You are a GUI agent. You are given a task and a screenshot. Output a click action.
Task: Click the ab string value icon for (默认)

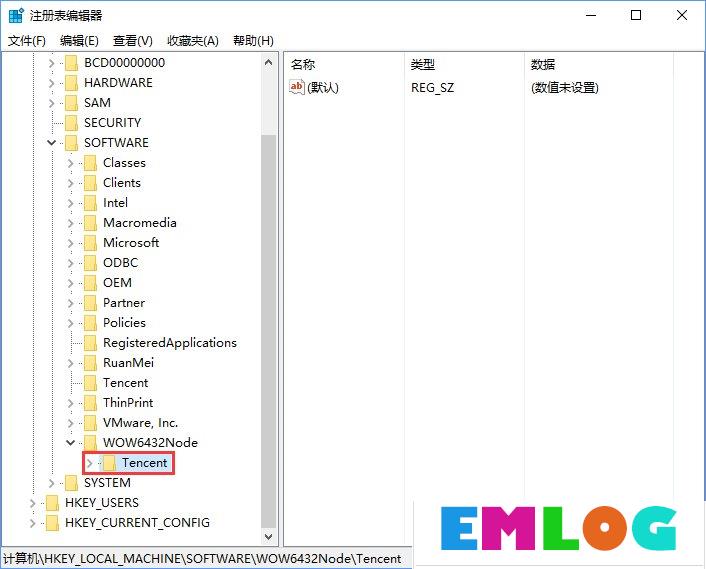(x=297, y=87)
